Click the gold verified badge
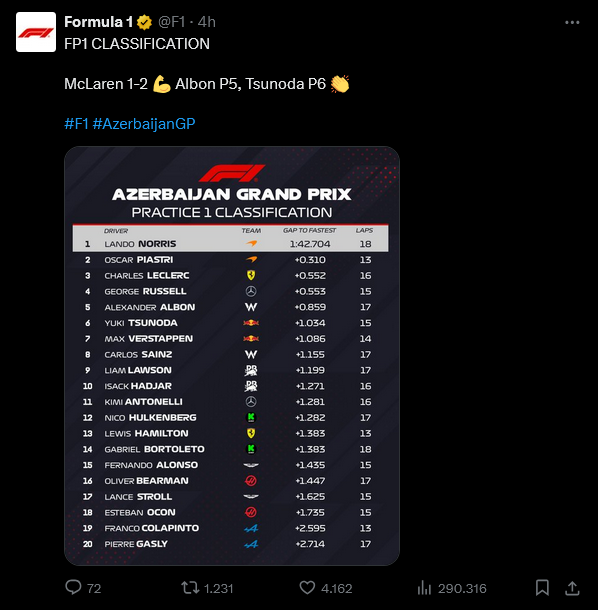This screenshot has height=610, width=598. click(x=144, y=23)
